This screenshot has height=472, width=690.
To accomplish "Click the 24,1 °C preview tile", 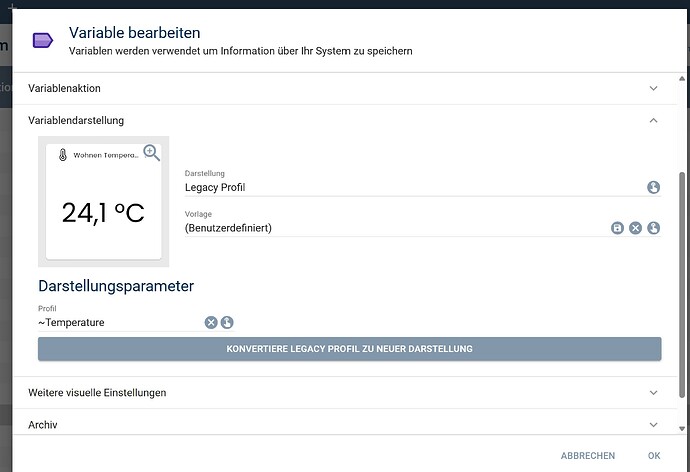I will 103,202.
